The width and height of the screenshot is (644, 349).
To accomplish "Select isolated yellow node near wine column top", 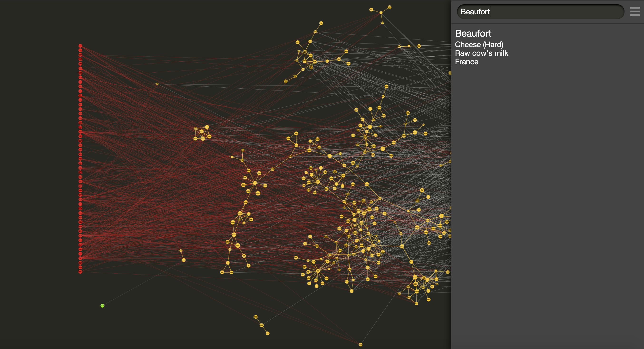I will coord(157,84).
